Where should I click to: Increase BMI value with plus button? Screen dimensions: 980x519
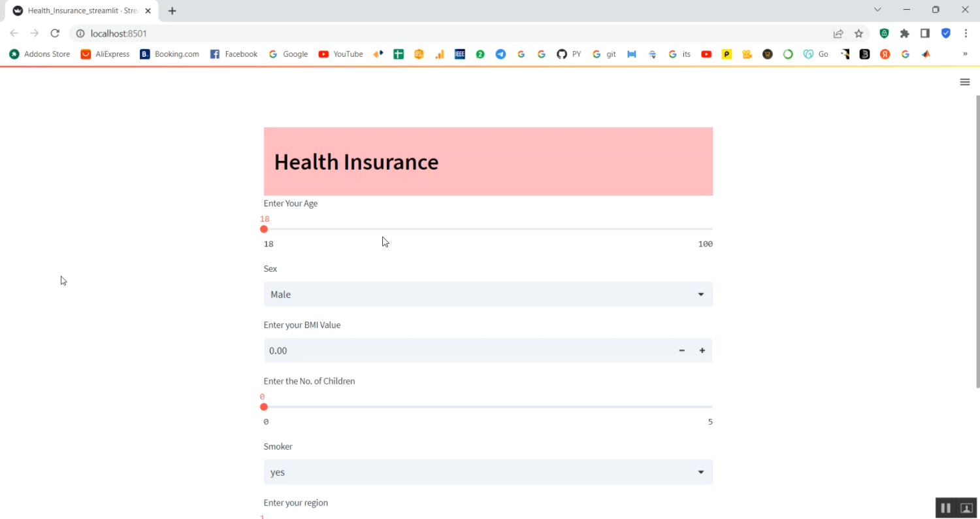(702, 351)
